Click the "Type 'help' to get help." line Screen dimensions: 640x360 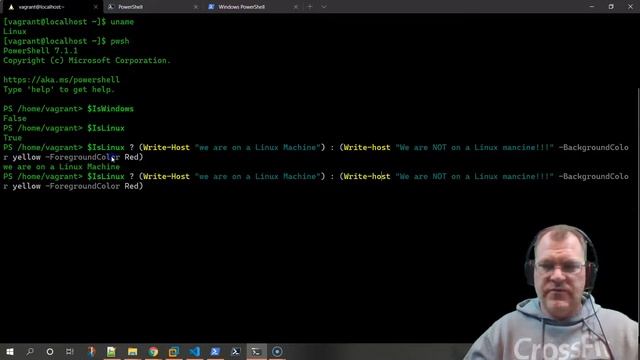(x=59, y=89)
